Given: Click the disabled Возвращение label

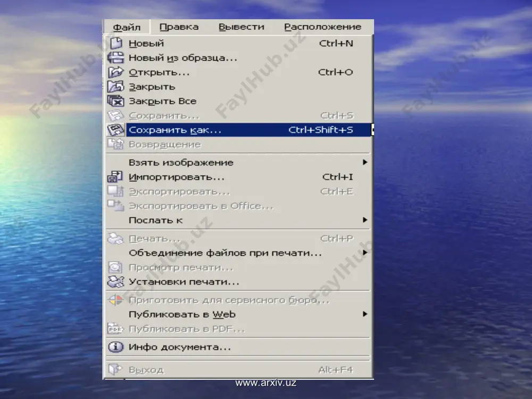Looking at the screenshot, I should [x=165, y=145].
